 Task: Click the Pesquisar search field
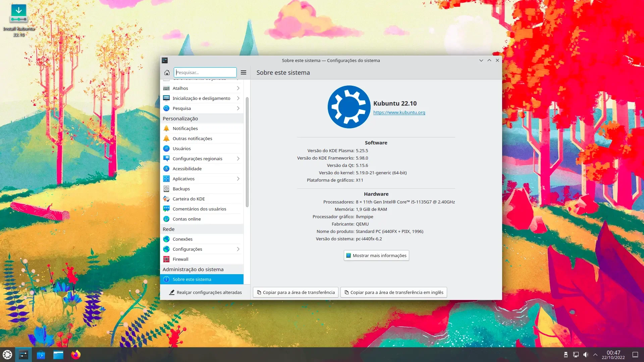[205, 72]
